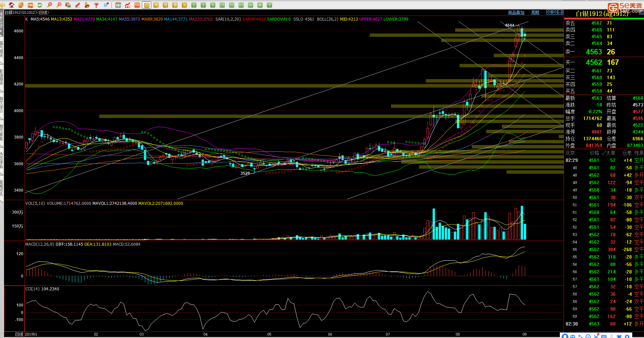Screen dimensions: 644x338
Task: Zoom in with the plus magnifier
Action: pyautogui.click(x=49, y=5)
